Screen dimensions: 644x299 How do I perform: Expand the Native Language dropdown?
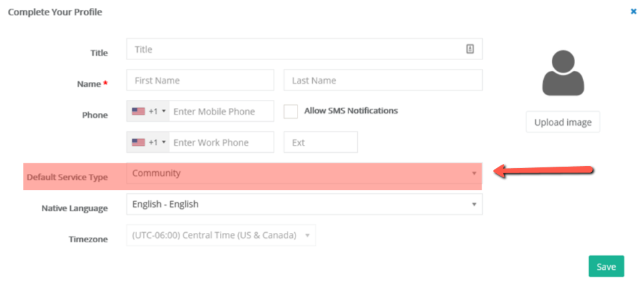(304, 204)
